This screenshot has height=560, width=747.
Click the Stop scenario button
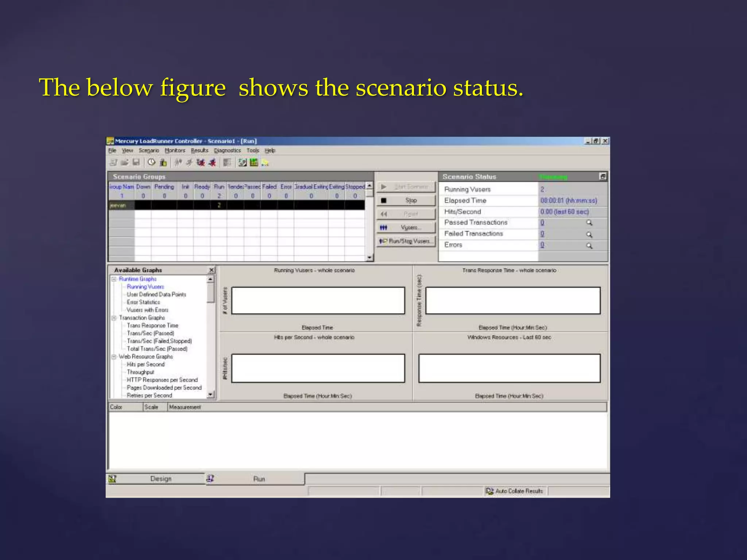pos(406,200)
